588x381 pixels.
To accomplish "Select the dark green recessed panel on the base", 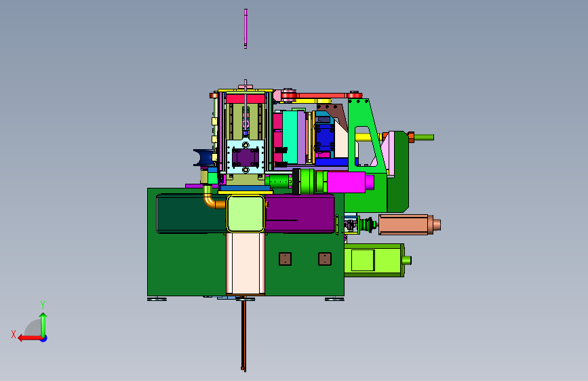I will coord(191,214).
